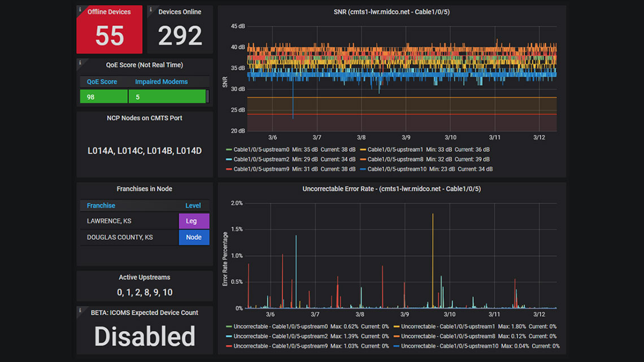This screenshot has height=362, width=644.
Task: Toggle Cable1/0/5-upstream10 series in SNR legend
Action: coord(397,169)
